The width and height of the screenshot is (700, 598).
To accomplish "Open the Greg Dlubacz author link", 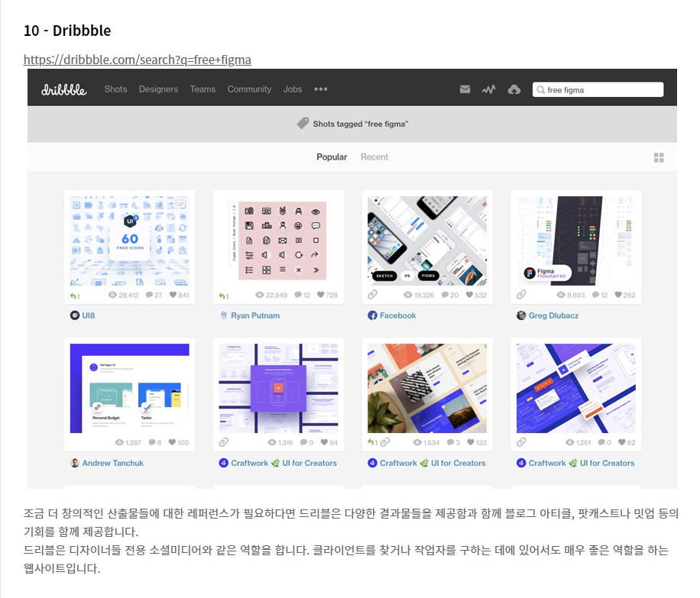I will point(553,315).
